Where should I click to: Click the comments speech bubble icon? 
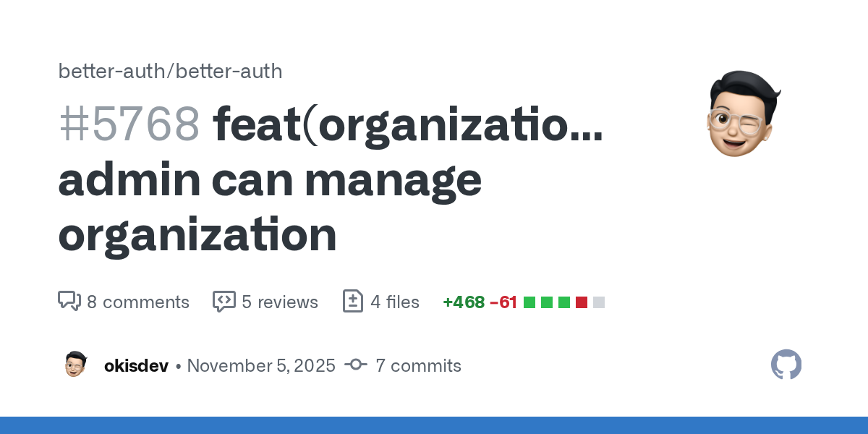pos(69,302)
